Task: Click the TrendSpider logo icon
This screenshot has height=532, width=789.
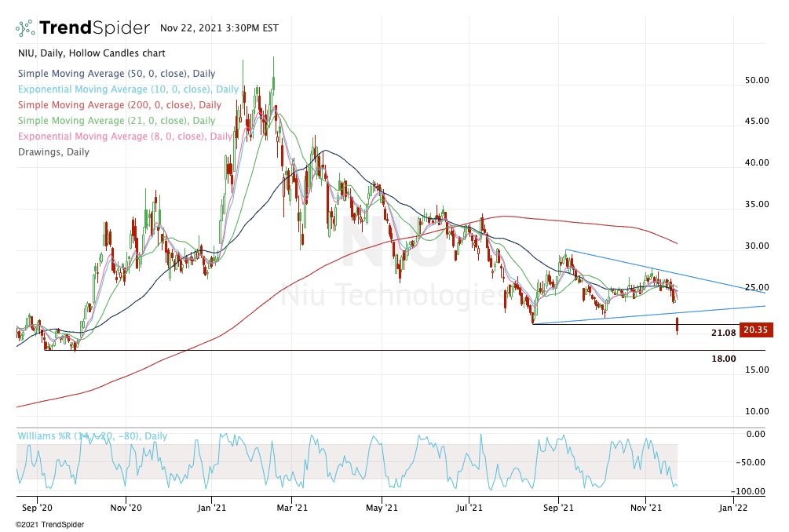Action: (x=26, y=28)
